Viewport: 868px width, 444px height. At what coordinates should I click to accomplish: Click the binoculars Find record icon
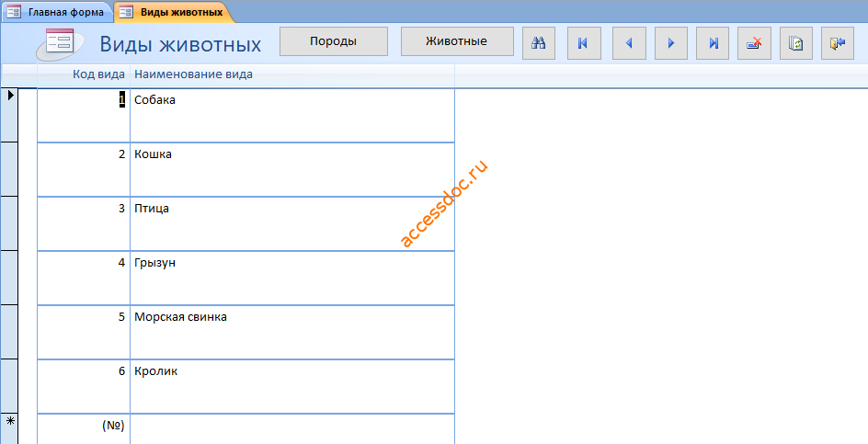[x=539, y=42]
